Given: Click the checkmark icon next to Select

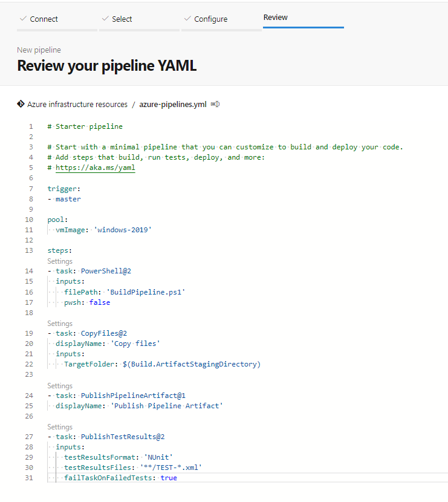Looking at the screenshot, I should coord(105,19).
